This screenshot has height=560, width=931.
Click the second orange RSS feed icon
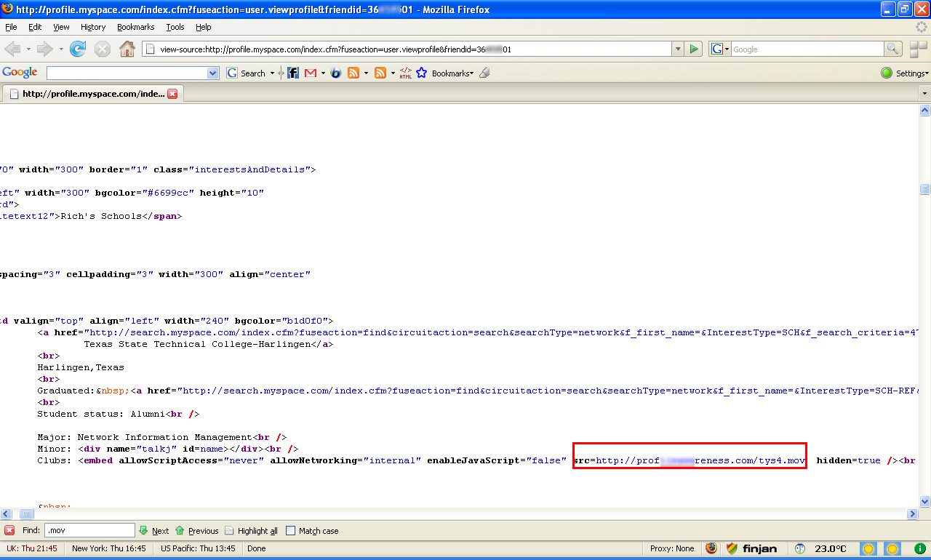coord(380,73)
